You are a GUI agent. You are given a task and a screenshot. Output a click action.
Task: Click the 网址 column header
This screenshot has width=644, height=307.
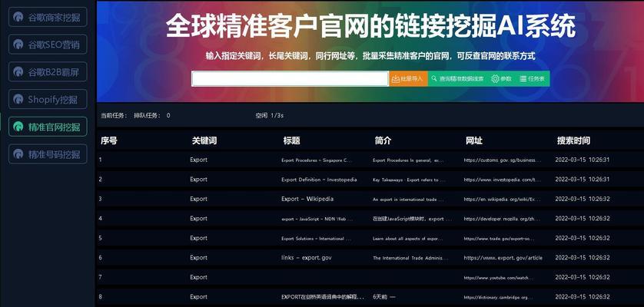[x=474, y=140]
